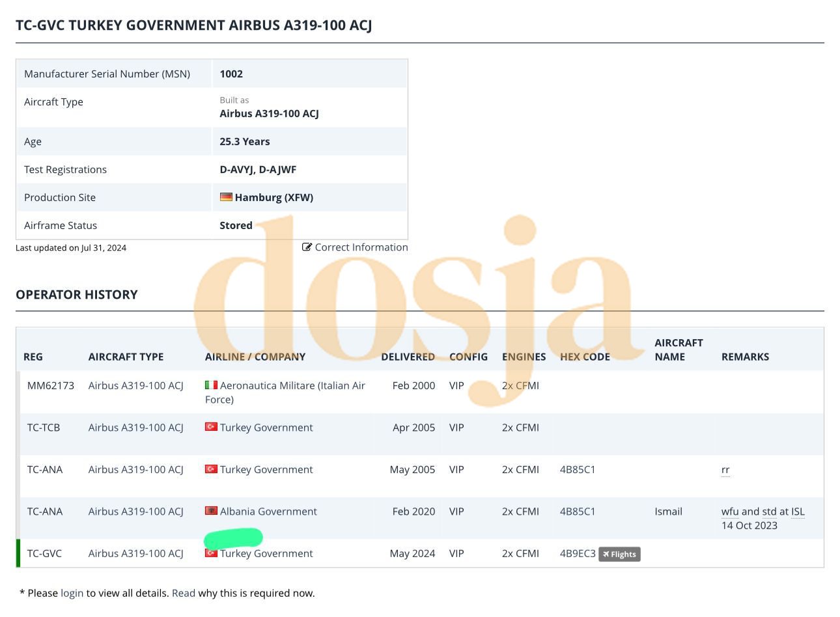Screen dimensions: 840x617
Task: Open Aeronautica Militare (Italian Air Force) link
Action: [x=285, y=392]
